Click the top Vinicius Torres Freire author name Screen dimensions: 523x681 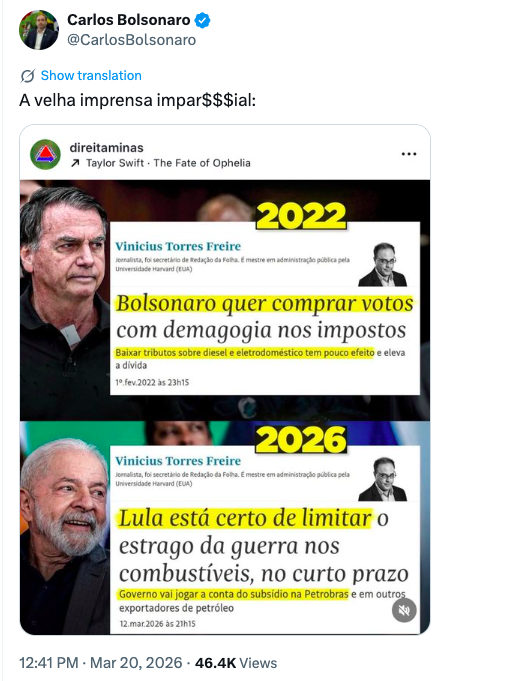coord(178,246)
